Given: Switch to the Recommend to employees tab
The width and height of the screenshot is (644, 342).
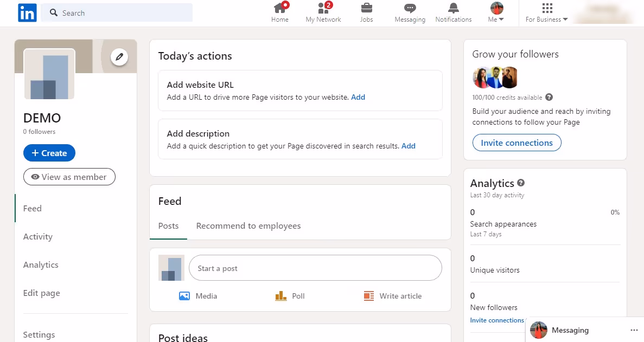Looking at the screenshot, I should click(x=248, y=225).
